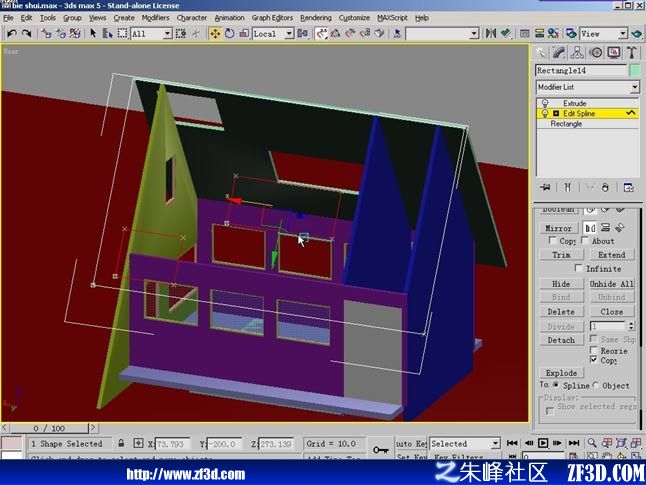Screen dimensions: 646x485
Task: Click the Align tool icon
Action: tap(506, 33)
